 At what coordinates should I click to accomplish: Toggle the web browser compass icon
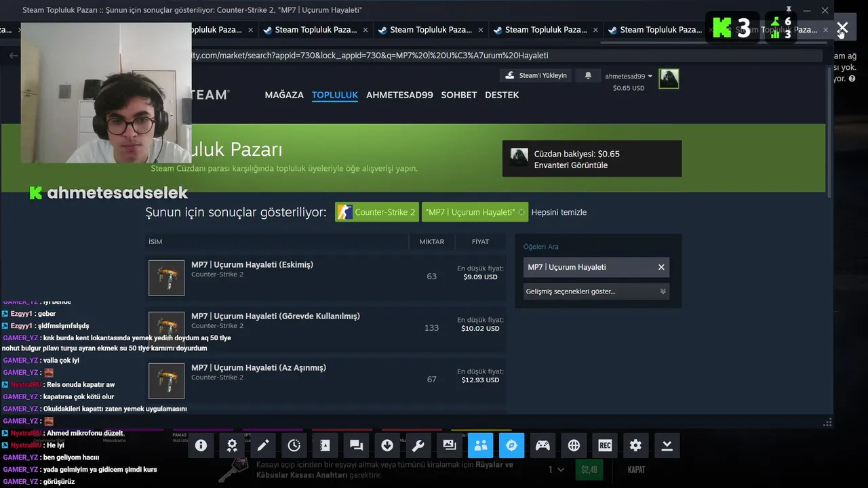[512, 445]
